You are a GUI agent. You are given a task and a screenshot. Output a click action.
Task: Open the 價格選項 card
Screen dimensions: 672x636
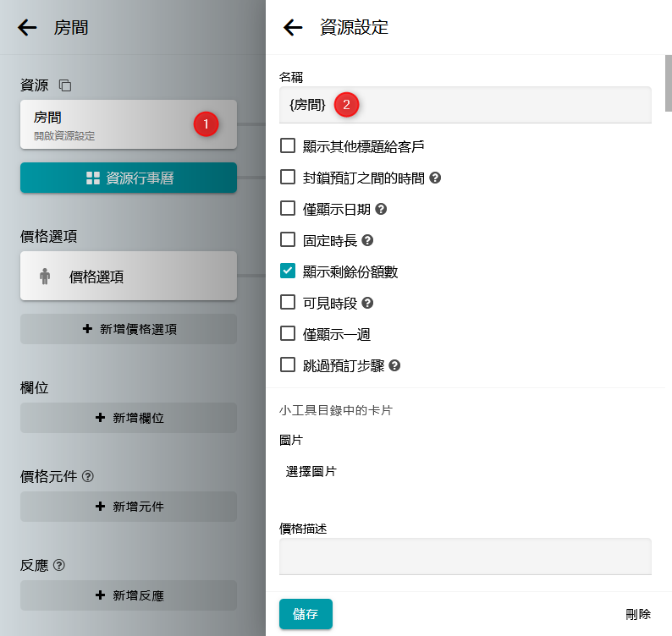[128, 276]
